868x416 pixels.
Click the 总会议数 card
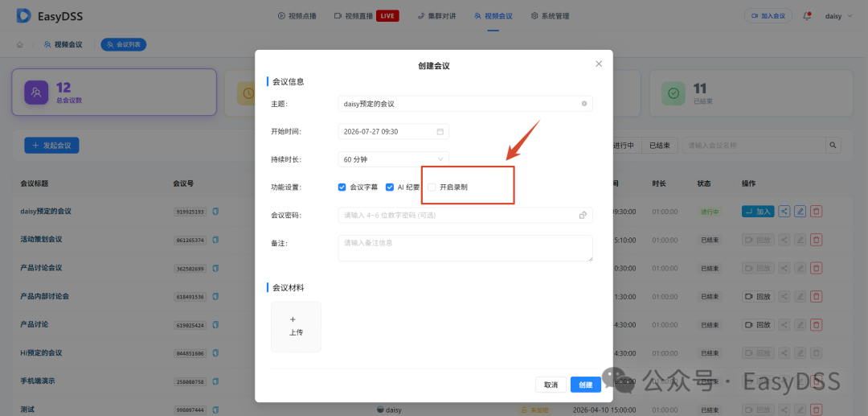(x=114, y=92)
